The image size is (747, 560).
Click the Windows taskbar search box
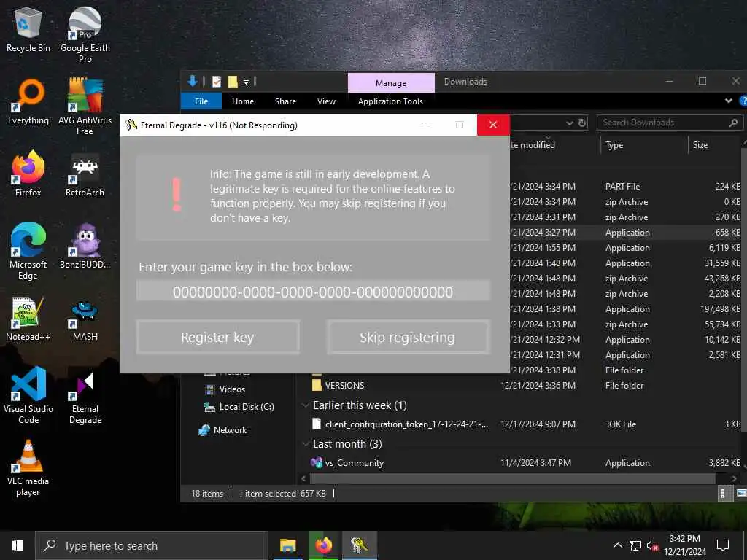coord(152,545)
